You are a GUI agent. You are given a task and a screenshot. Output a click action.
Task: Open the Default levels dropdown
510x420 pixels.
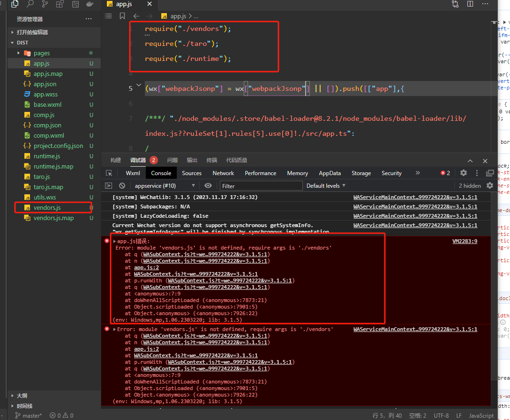point(326,186)
